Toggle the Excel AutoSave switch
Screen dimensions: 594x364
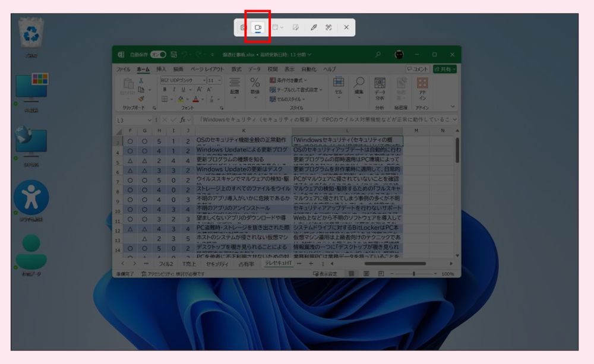click(158, 55)
